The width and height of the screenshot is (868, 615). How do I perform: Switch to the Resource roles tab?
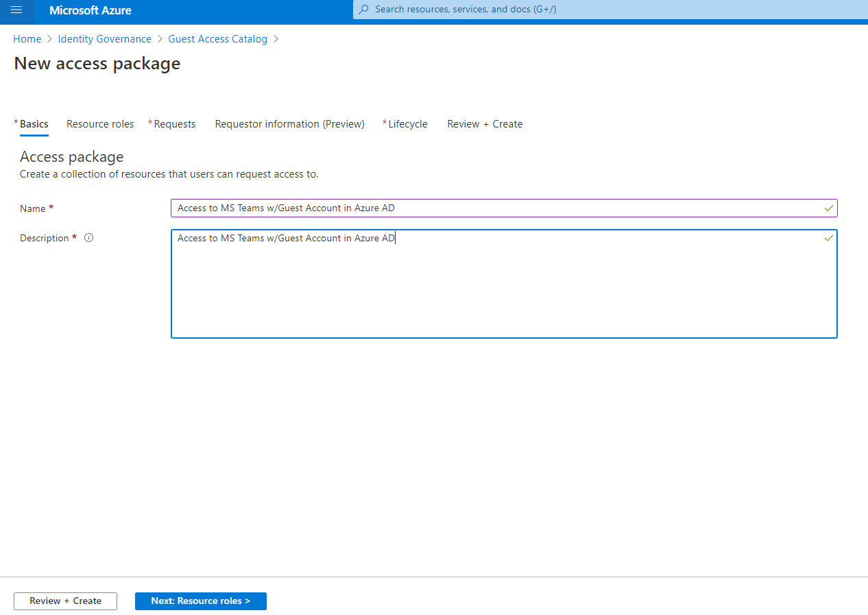100,124
